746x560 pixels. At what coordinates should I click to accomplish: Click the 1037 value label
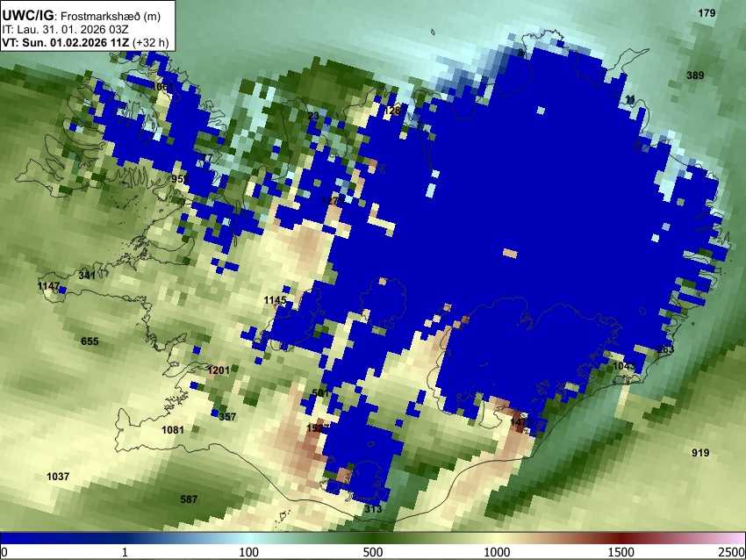pos(58,477)
